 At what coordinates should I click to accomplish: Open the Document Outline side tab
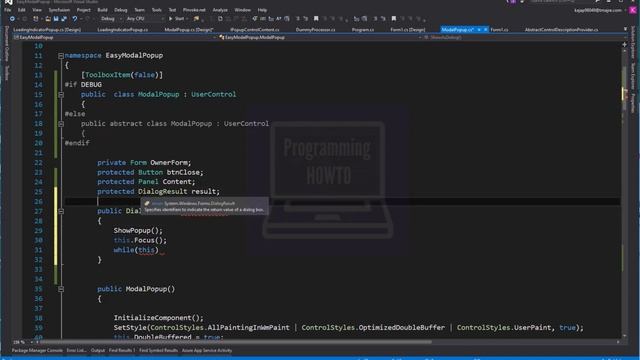[7, 45]
